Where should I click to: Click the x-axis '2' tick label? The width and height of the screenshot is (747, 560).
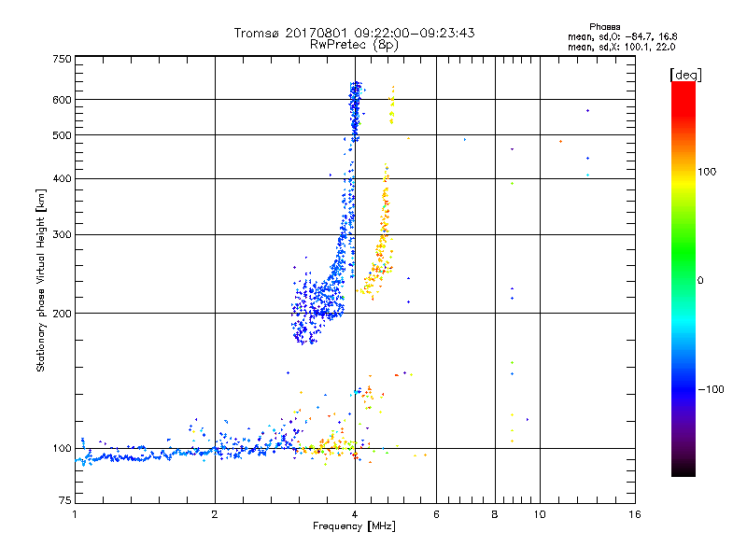tap(215, 514)
